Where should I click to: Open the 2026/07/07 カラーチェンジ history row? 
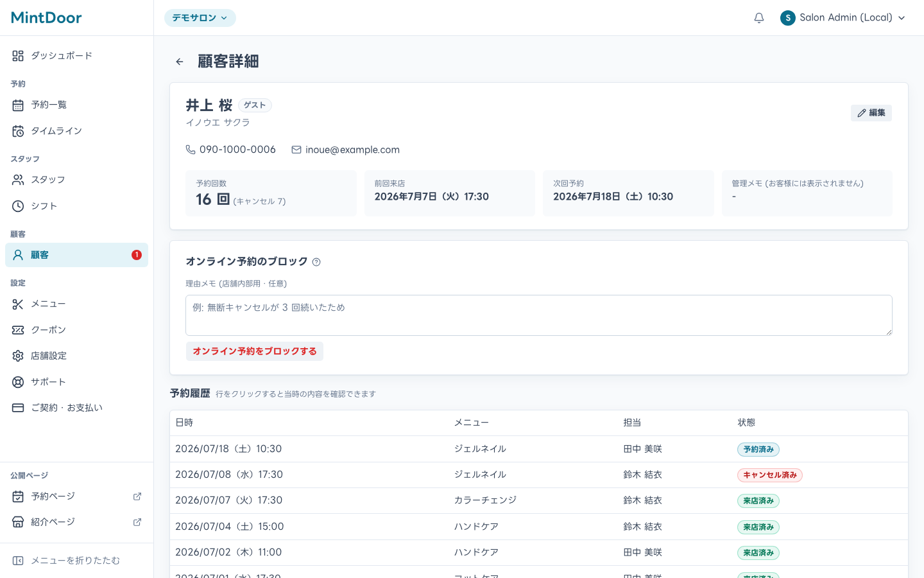click(539, 501)
